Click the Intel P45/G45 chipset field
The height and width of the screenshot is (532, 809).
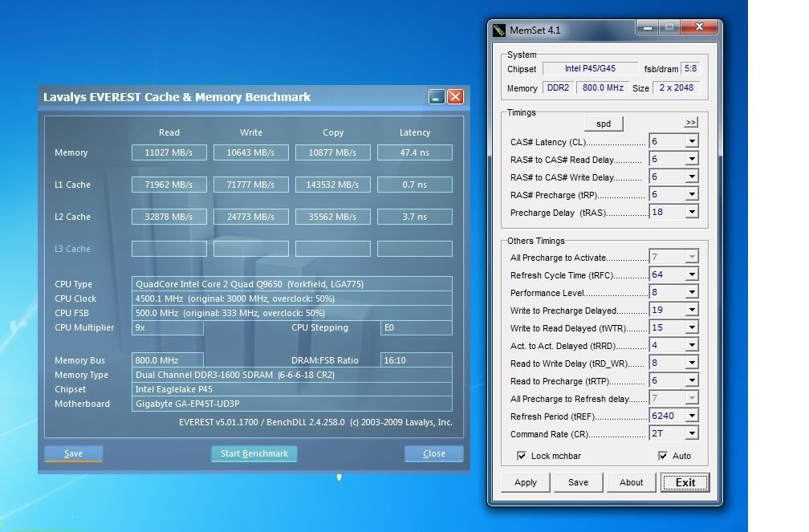(x=590, y=69)
